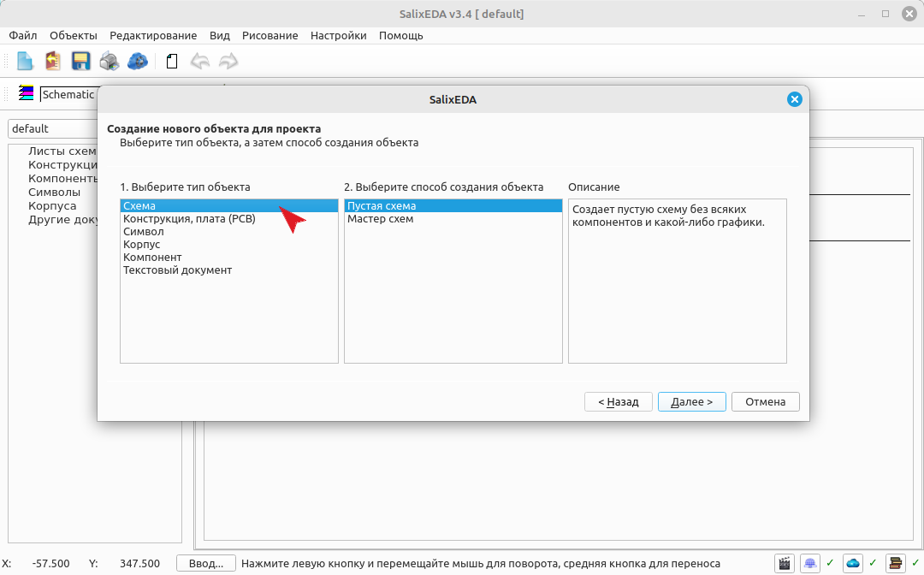Click the blue floppy save icon
The height and width of the screenshot is (575, 924).
coord(80,62)
